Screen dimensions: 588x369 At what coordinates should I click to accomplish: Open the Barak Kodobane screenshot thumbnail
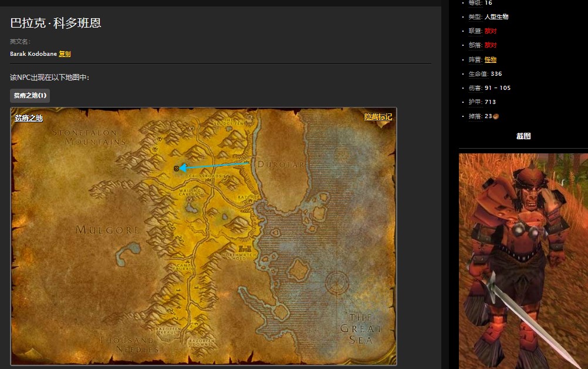pos(523,261)
